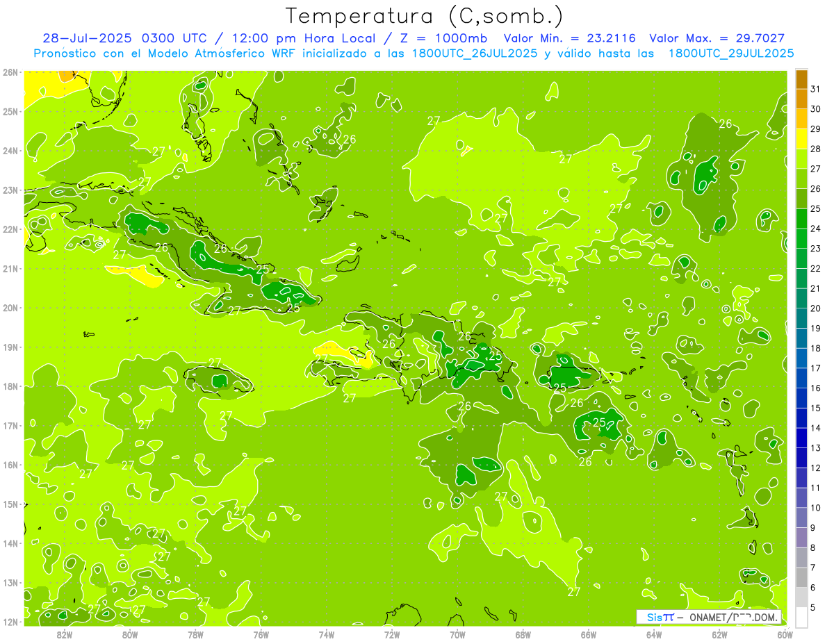Click the '76W' longitude axis label
Screen dimensions: 834x644
coord(261,634)
